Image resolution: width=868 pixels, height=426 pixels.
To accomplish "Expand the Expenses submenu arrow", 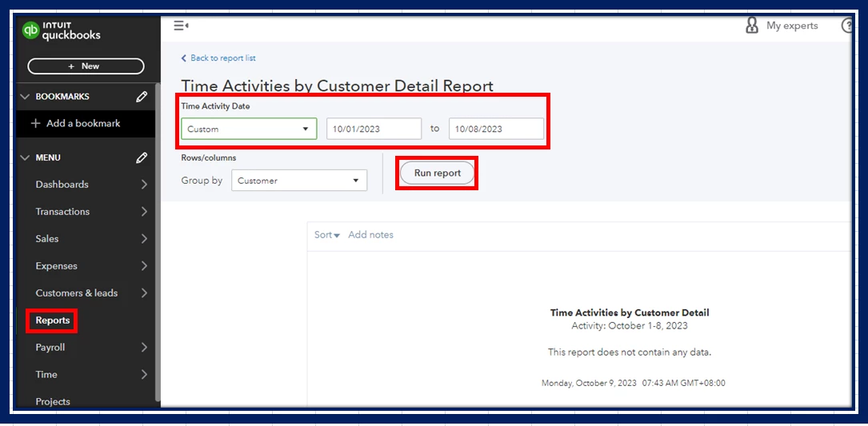I will click(x=144, y=266).
